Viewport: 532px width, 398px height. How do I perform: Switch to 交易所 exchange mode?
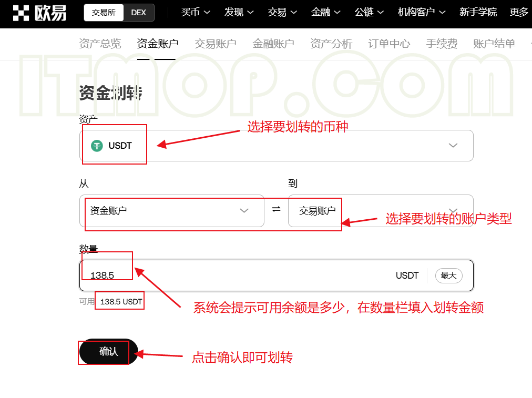104,13
